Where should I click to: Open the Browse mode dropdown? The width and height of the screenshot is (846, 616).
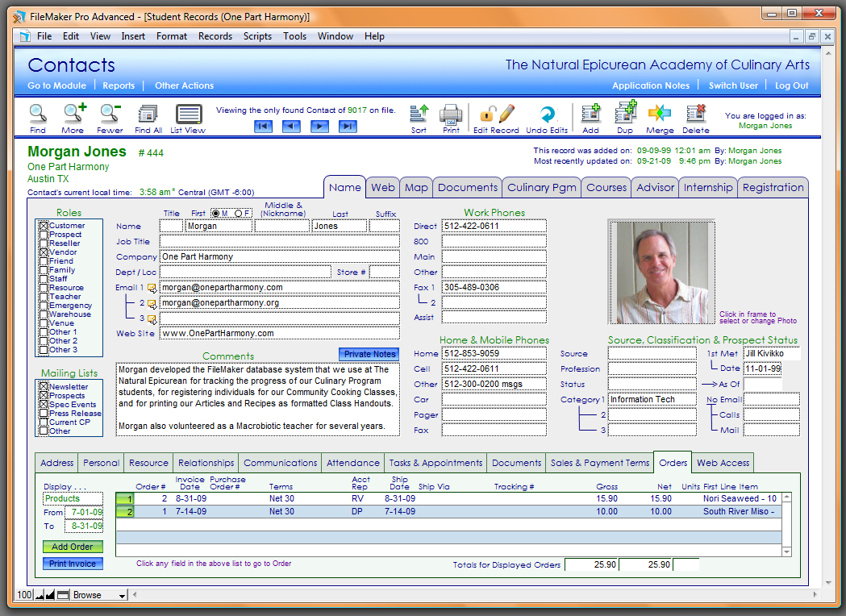tap(99, 595)
